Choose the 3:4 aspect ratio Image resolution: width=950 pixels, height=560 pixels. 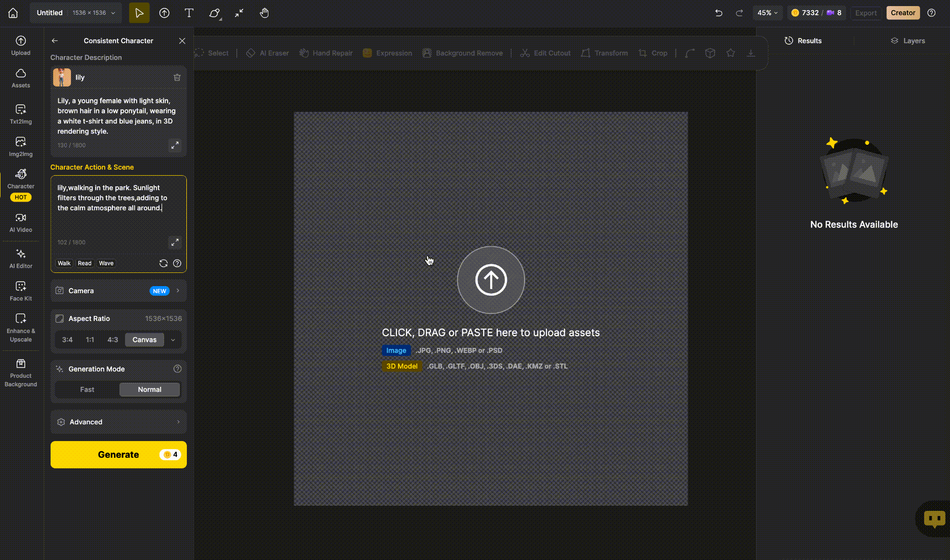(67, 340)
